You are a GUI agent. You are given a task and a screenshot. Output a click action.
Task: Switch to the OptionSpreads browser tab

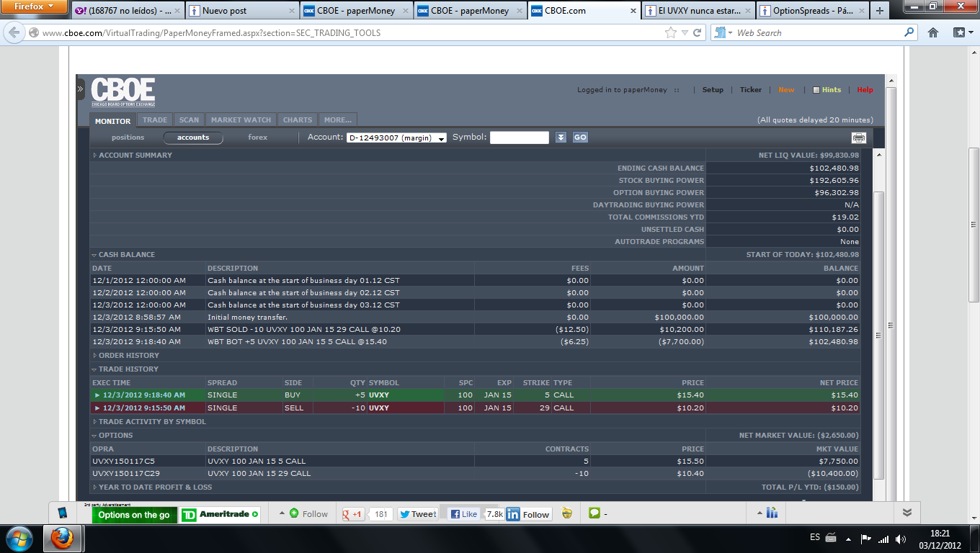point(812,11)
